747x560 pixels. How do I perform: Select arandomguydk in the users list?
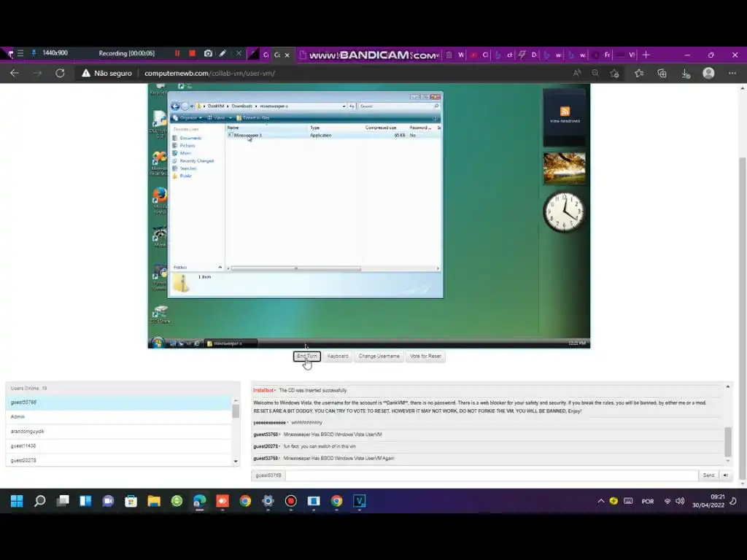(119, 432)
